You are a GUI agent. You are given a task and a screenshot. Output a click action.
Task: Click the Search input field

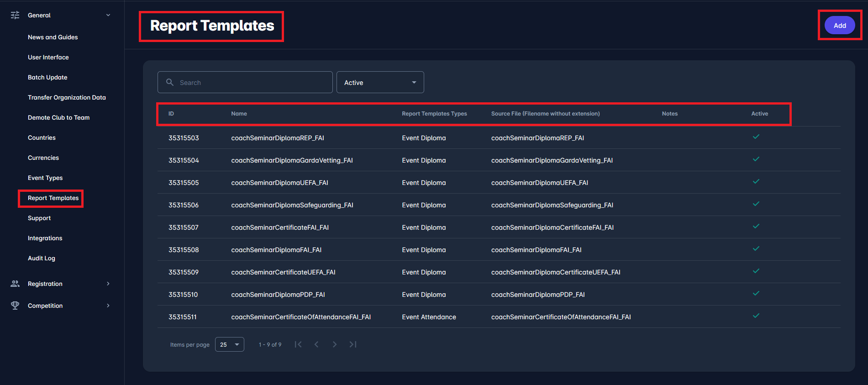coord(251,82)
